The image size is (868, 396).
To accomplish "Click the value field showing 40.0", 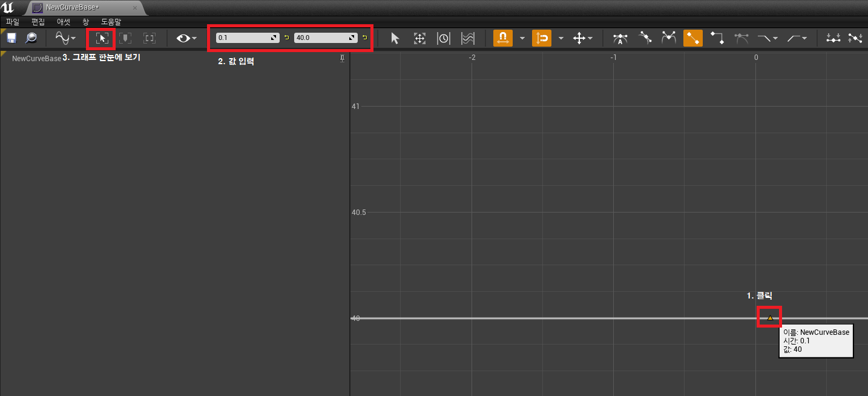I will pyautogui.click(x=326, y=38).
